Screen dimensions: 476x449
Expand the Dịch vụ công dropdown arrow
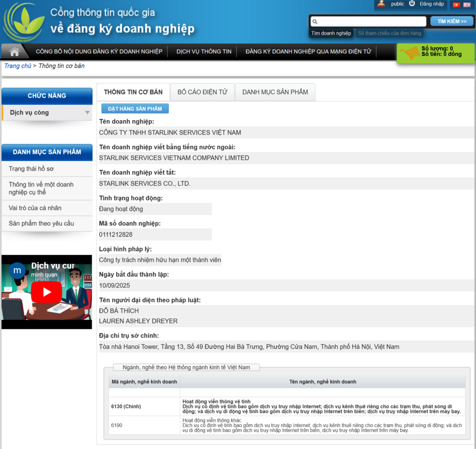(x=87, y=113)
